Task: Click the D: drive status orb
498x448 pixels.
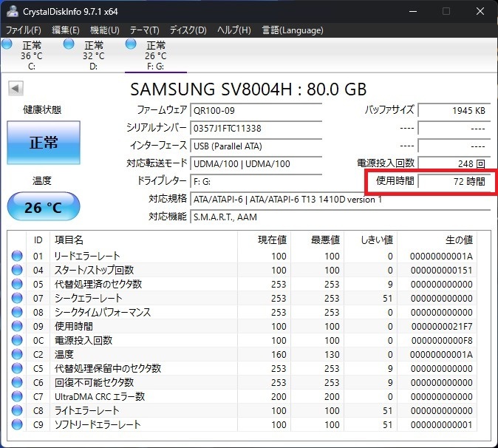Action: (x=69, y=45)
